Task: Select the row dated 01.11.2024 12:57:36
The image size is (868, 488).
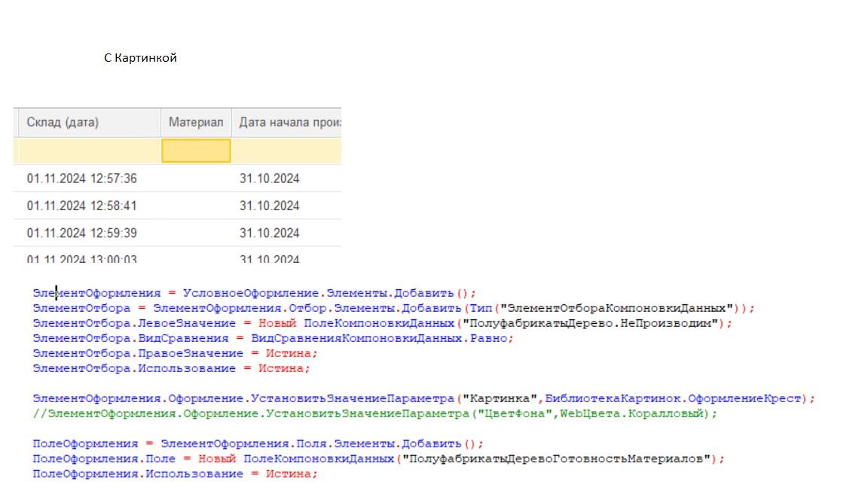Action: point(81,178)
